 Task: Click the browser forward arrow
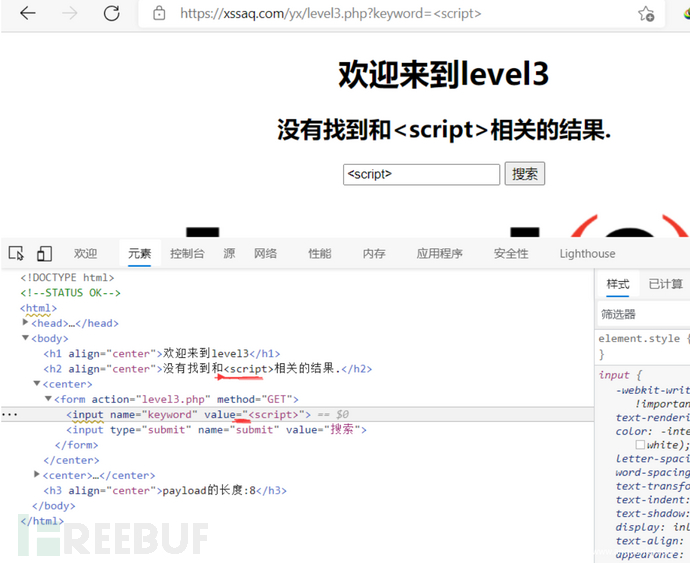69,14
